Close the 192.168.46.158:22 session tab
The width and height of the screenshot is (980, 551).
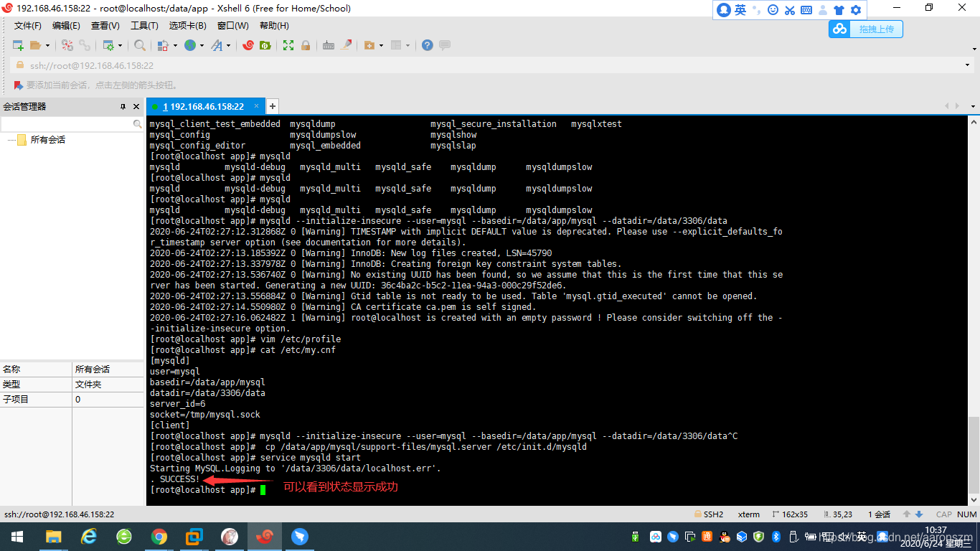point(258,106)
